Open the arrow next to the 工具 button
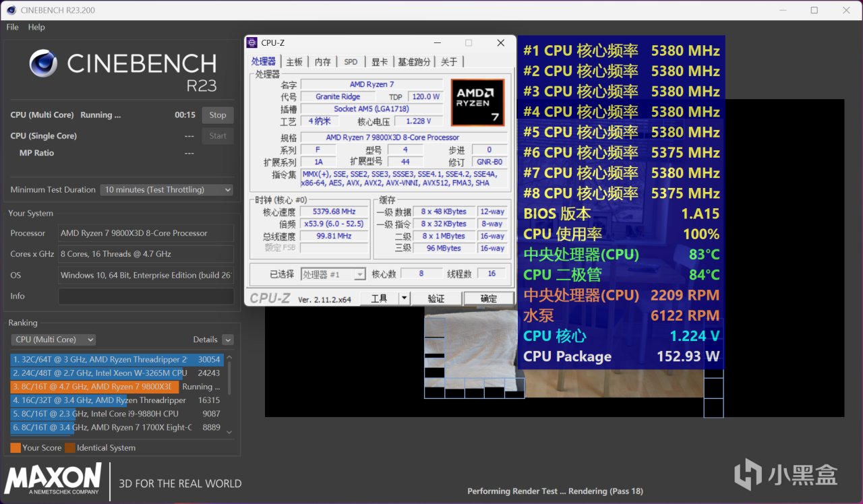863x504 pixels. tap(404, 298)
